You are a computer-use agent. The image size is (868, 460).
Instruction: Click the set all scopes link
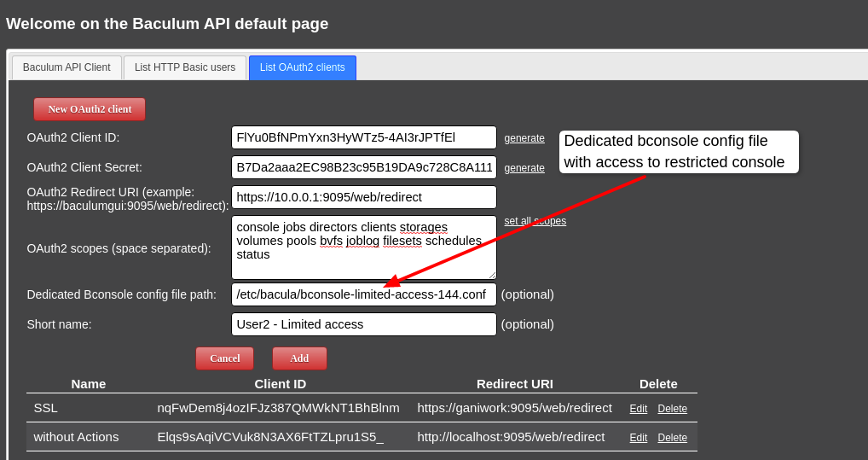coord(535,221)
